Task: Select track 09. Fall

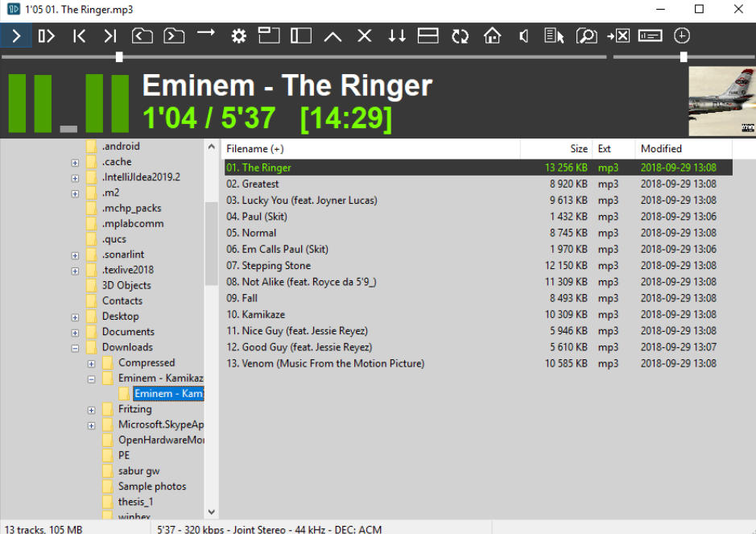Action: tap(478, 298)
